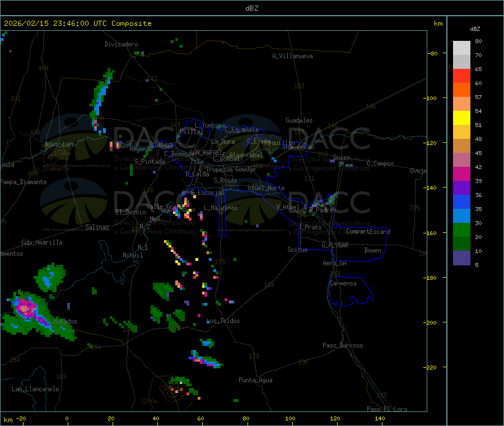Select the magenta 42–39 dBZ legend swatch

(461, 174)
